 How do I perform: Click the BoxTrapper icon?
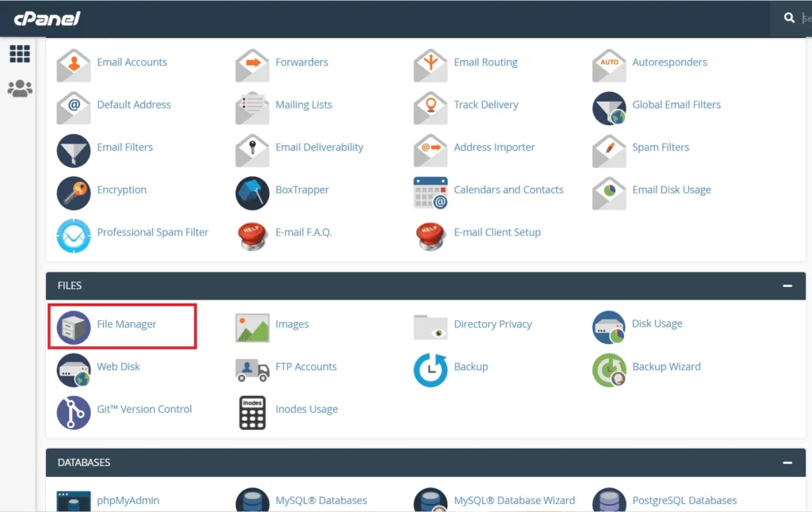(x=252, y=193)
